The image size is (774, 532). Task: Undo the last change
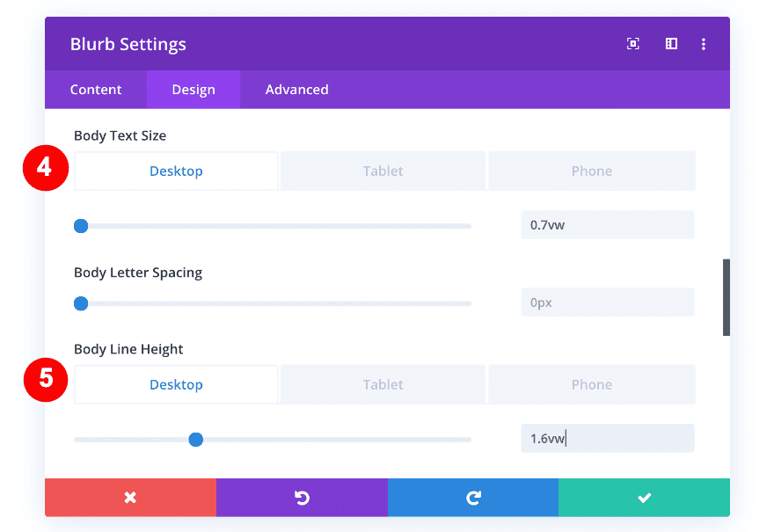point(302,497)
